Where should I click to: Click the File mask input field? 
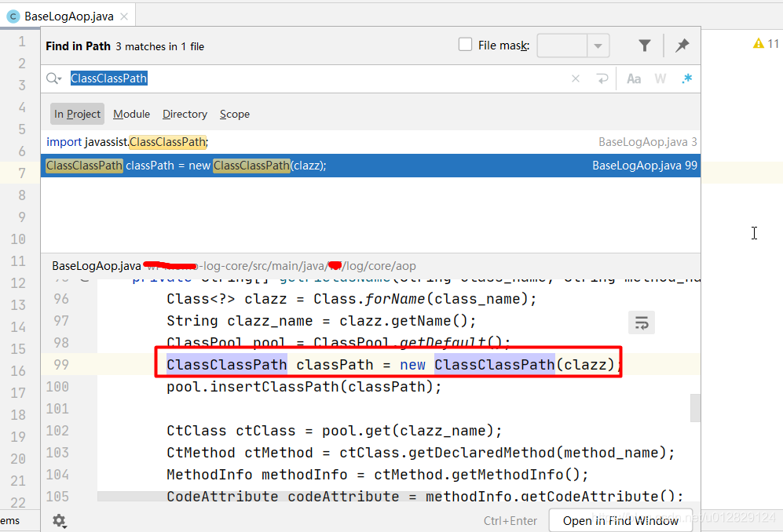pos(562,46)
